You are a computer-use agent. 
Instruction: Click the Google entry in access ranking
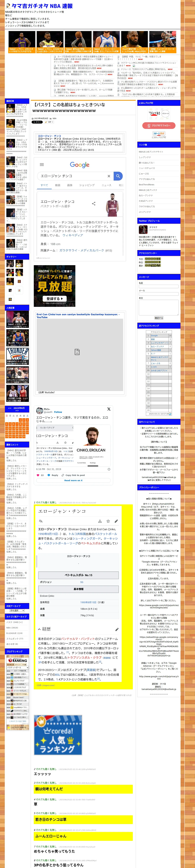[154, 336]
